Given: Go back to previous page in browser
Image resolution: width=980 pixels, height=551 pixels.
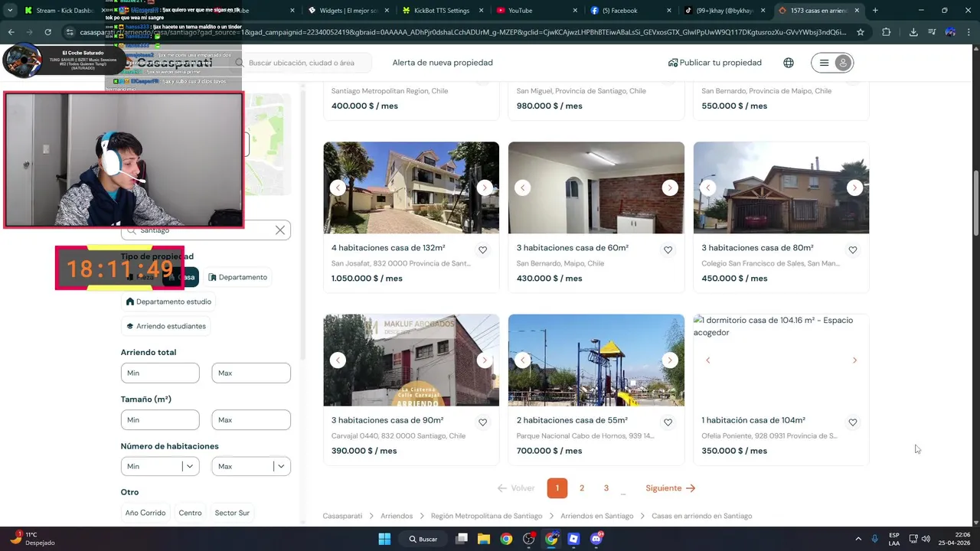Looking at the screenshot, I should pos(11,32).
